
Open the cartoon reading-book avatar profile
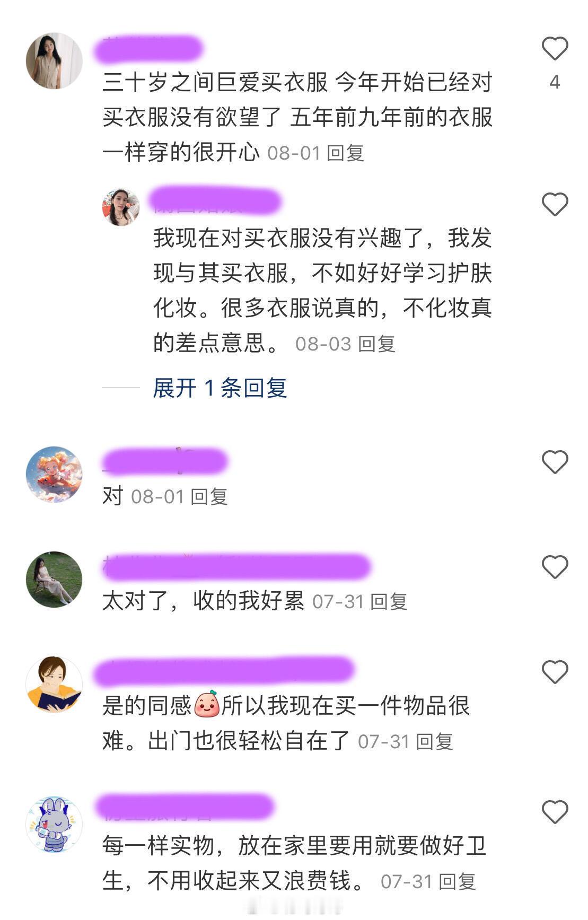click(x=54, y=684)
